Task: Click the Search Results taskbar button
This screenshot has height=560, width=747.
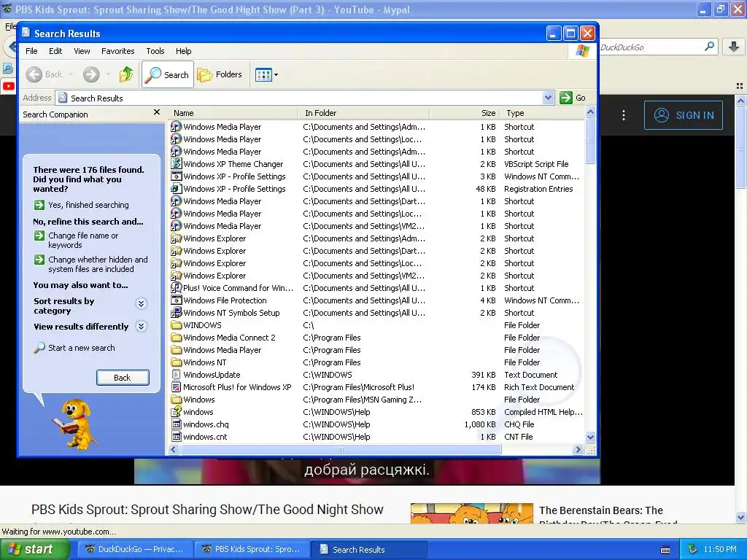Action: tap(368, 549)
